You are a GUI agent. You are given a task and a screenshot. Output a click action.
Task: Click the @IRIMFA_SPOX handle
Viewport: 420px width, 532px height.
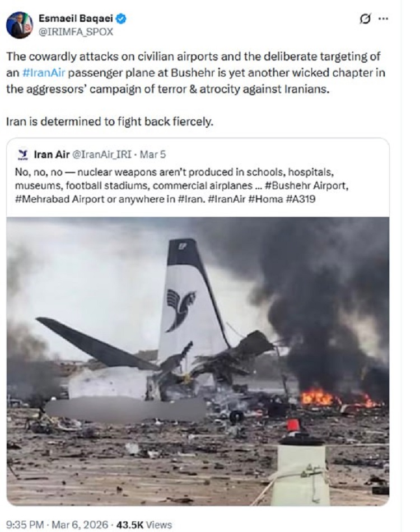point(75,32)
